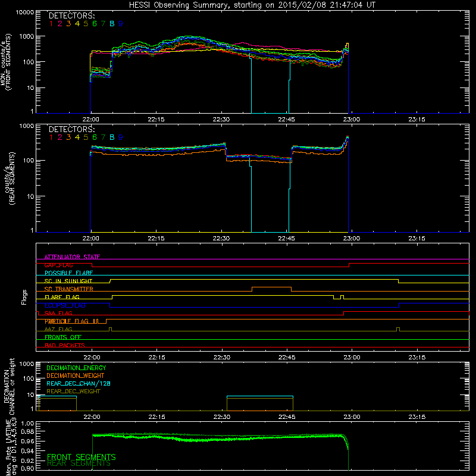Select the SC_IN_SUNLIGHT flag label
The height and width of the screenshot is (476, 476).
point(68,281)
